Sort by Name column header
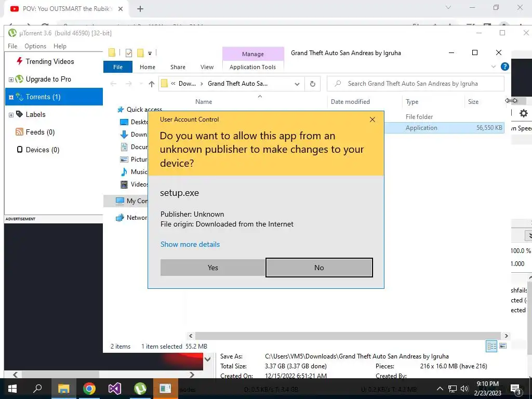 (x=204, y=102)
